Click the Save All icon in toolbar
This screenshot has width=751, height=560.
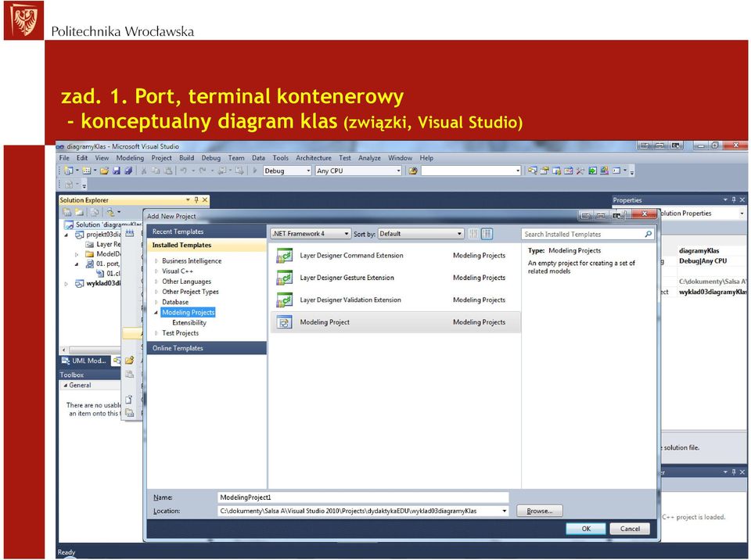click(128, 171)
